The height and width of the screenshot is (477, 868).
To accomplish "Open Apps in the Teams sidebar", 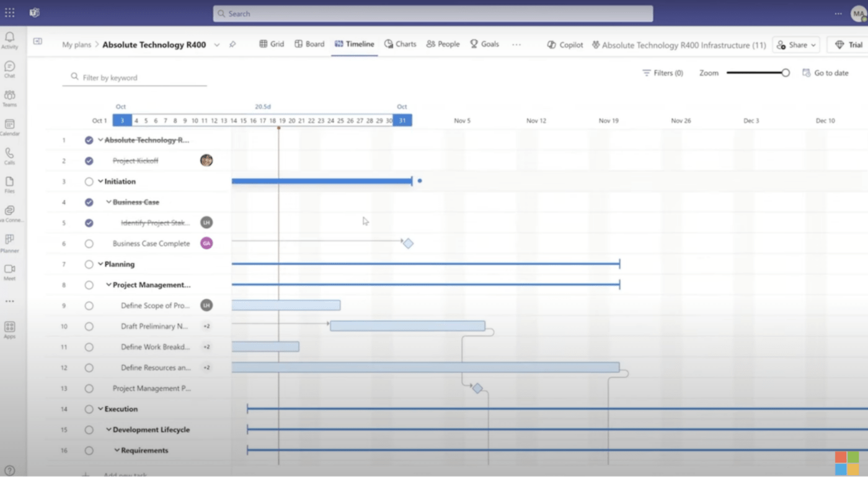I will [9, 330].
